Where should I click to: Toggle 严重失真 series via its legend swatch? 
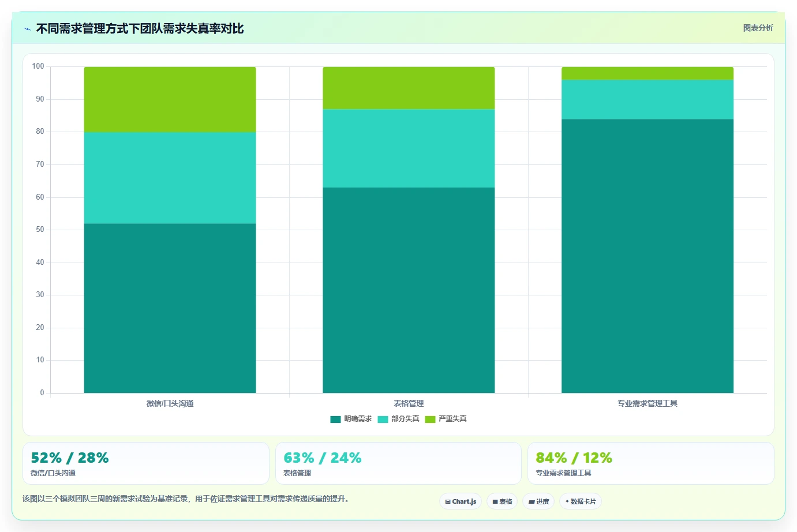(x=430, y=419)
